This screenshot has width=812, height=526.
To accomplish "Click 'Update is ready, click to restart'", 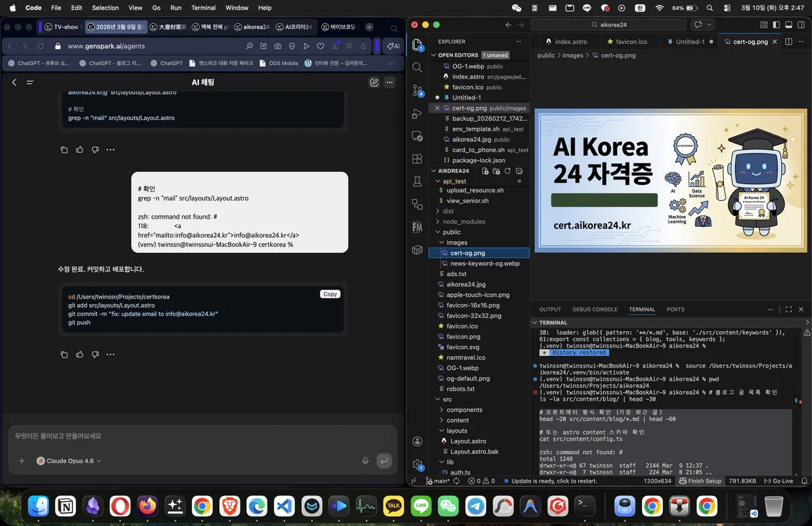I will (549, 481).
